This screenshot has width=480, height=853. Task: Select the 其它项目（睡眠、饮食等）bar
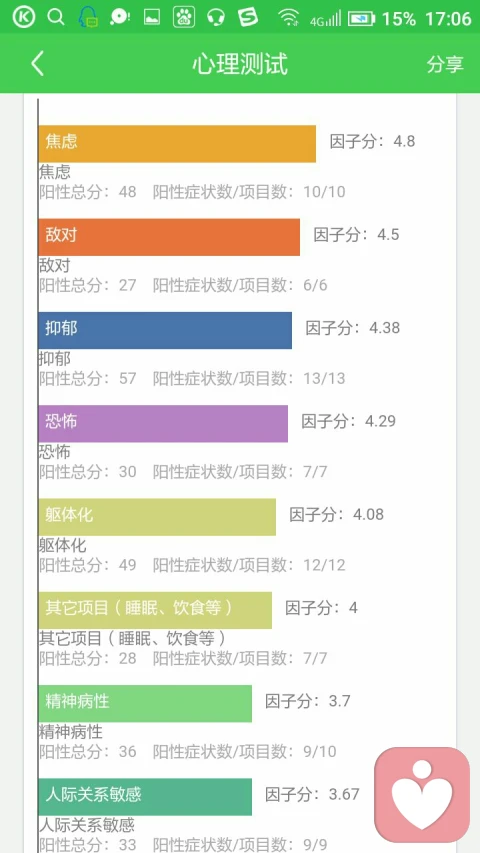[x=155, y=610]
